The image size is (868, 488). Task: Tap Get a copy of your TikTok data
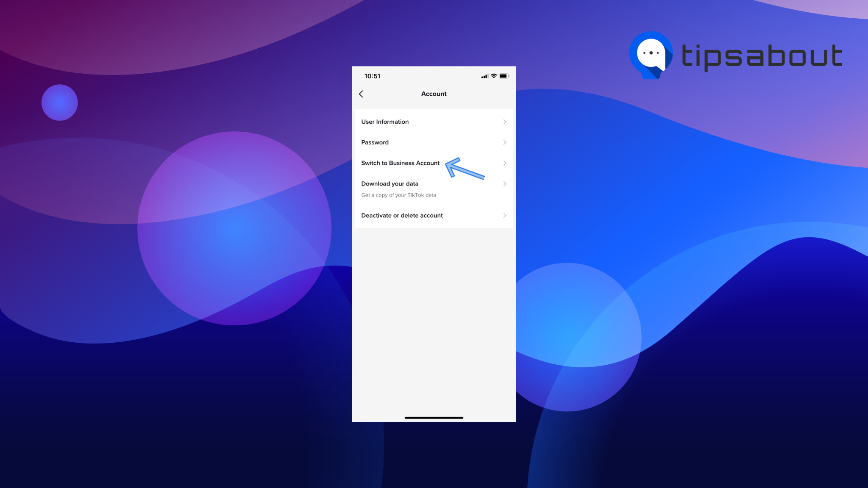(x=398, y=195)
